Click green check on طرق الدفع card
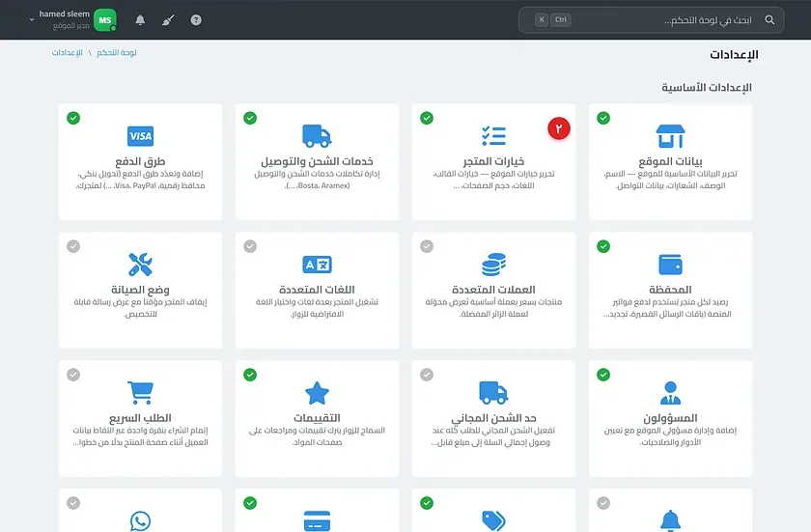 73,118
